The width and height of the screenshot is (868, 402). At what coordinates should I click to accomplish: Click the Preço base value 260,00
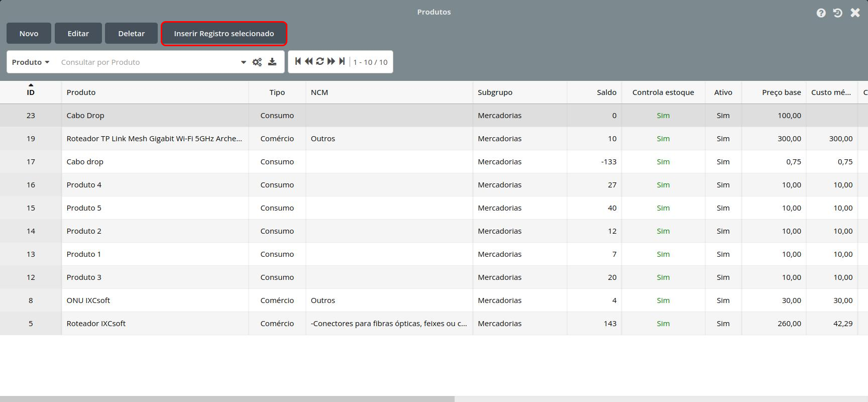click(x=789, y=324)
